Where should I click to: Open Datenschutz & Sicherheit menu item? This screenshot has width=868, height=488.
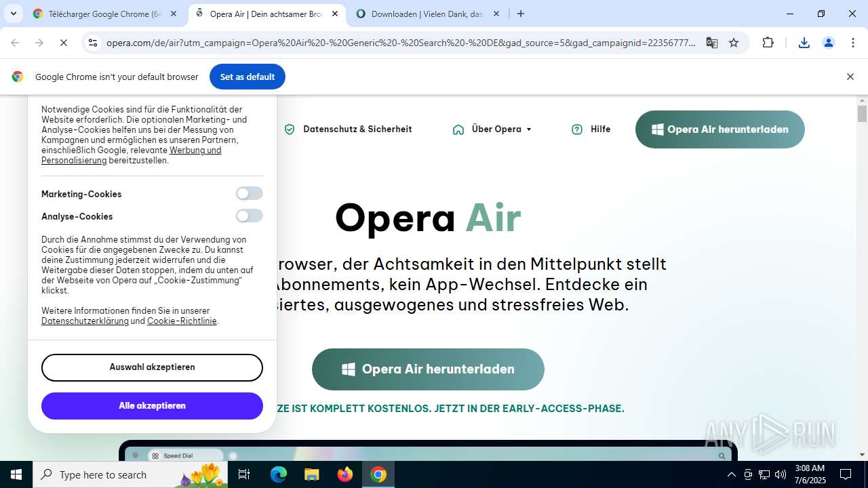pyautogui.click(x=357, y=129)
